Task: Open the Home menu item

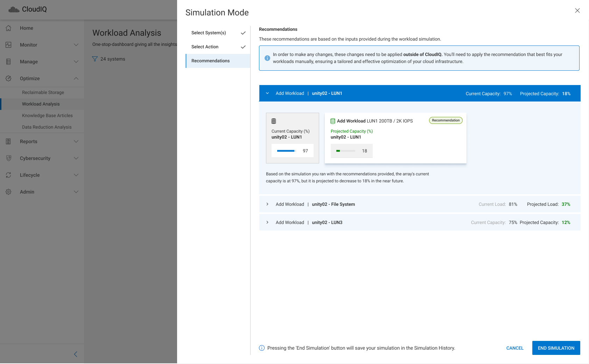Action: pyautogui.click(x=42, y=28)
